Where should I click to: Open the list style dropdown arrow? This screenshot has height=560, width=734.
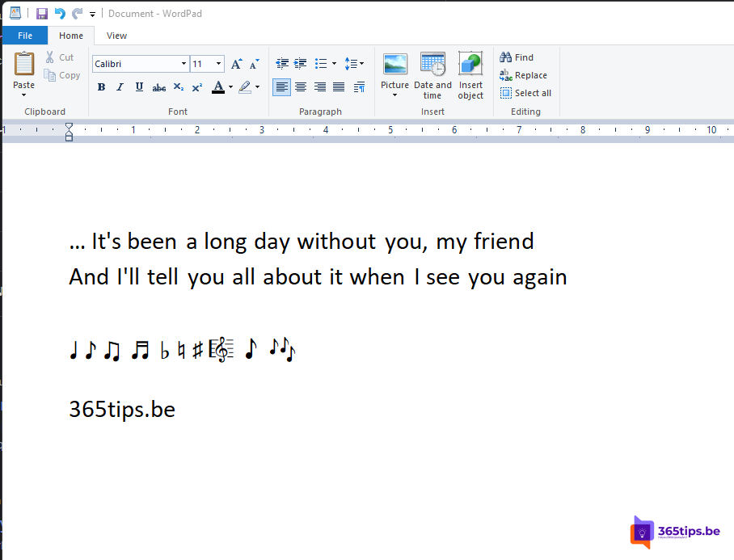(x=334, y=63)
